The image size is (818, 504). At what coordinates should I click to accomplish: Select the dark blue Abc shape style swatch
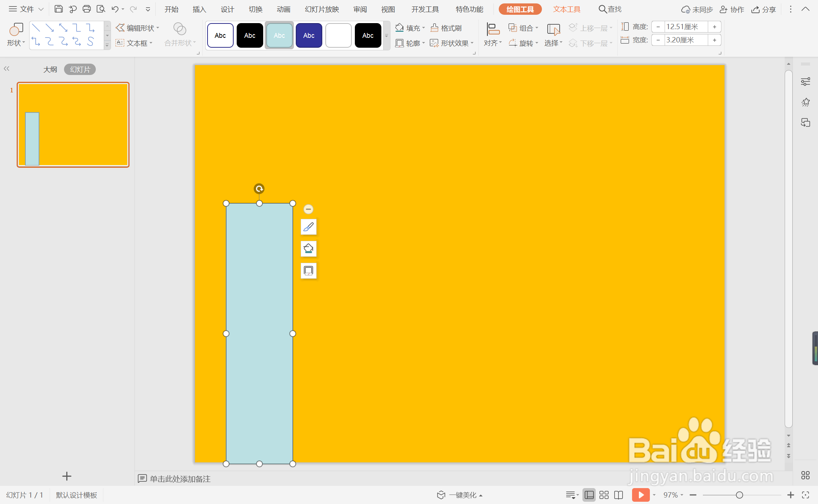(309, 36)
